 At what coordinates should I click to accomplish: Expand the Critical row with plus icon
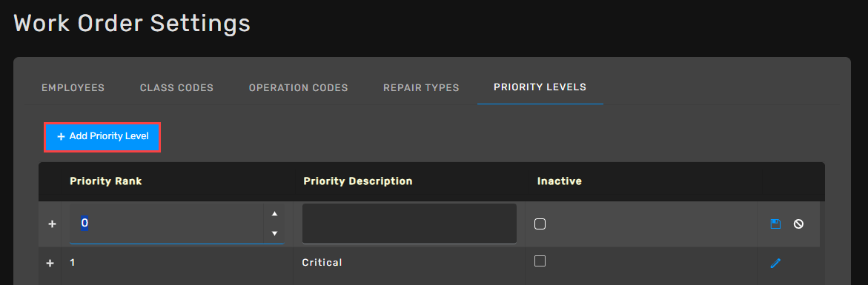[50, 263]
